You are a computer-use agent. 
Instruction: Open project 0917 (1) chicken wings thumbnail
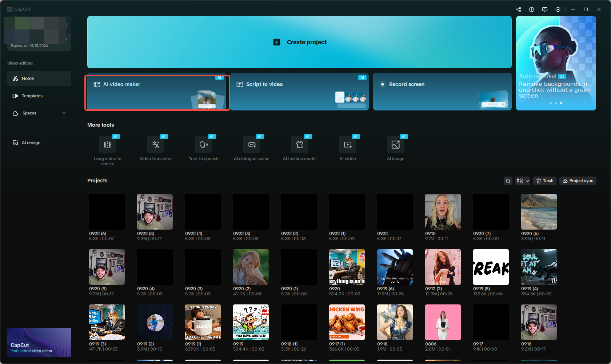tap(347, 322)
